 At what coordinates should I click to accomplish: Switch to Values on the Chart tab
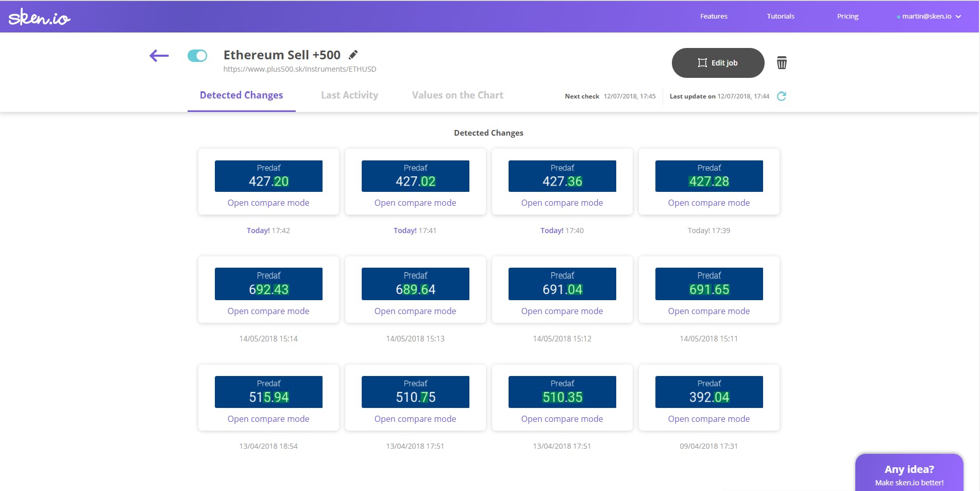[x=458, y=95]
